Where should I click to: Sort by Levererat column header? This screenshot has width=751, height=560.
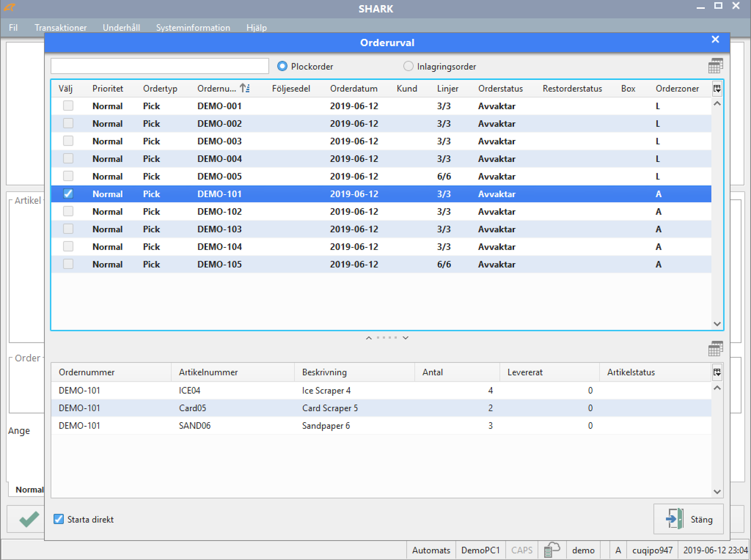[550, 372]
